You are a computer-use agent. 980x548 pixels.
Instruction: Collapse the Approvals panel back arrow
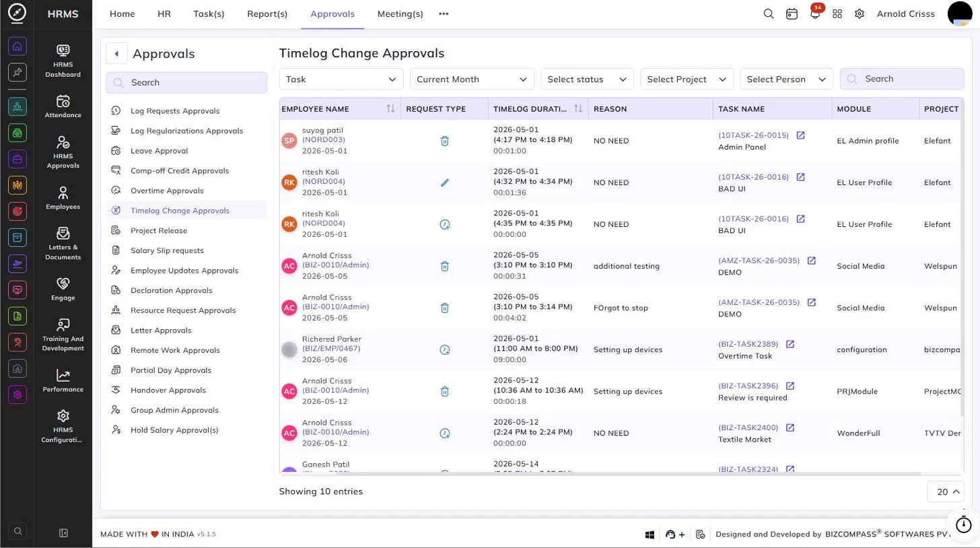pos(117,54)
